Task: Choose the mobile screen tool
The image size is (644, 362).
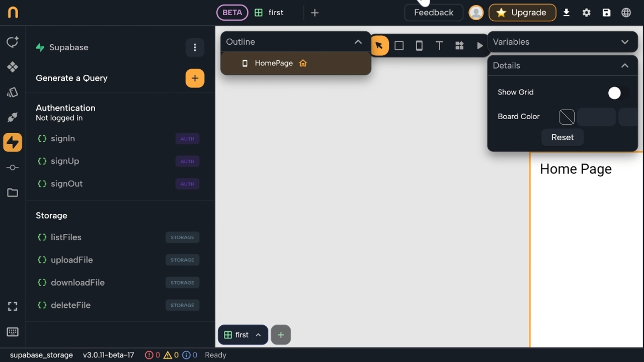Action: coord(419,46)
